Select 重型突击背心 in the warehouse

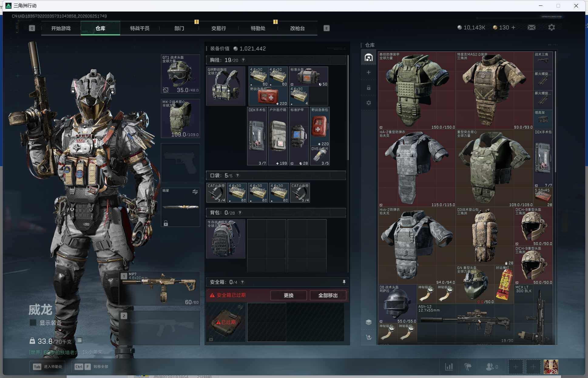click(495, 168)
